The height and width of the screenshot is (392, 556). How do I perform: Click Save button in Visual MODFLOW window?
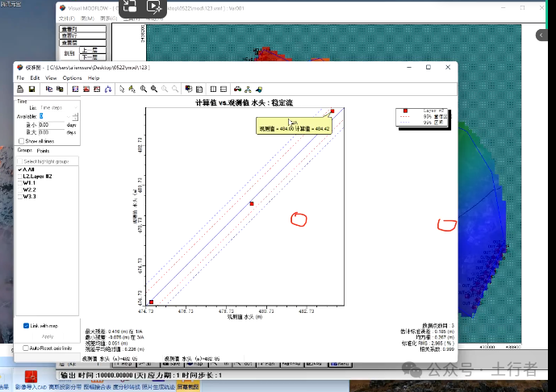point(173,364)
